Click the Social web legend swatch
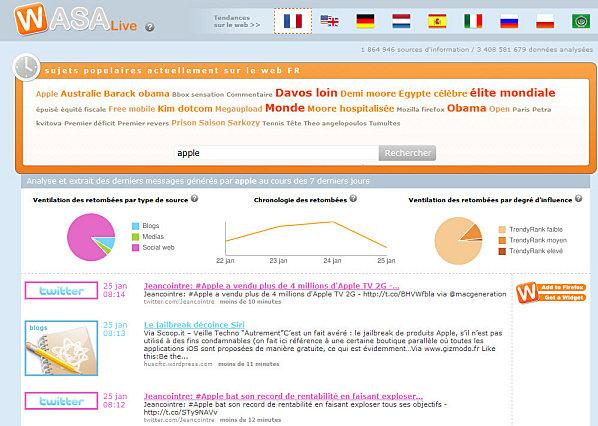 (x=135, y=248)
